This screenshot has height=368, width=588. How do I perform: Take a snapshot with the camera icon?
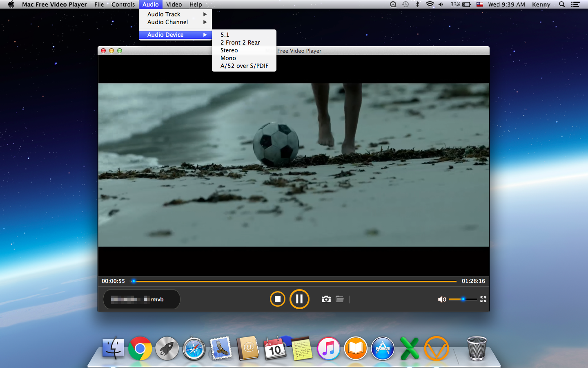pyautogui.click(x=326, y=299)
